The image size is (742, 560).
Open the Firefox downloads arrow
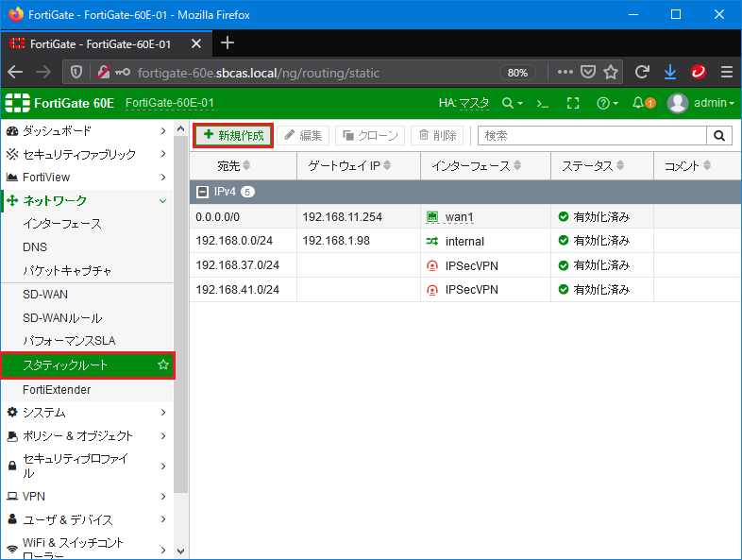670,73
